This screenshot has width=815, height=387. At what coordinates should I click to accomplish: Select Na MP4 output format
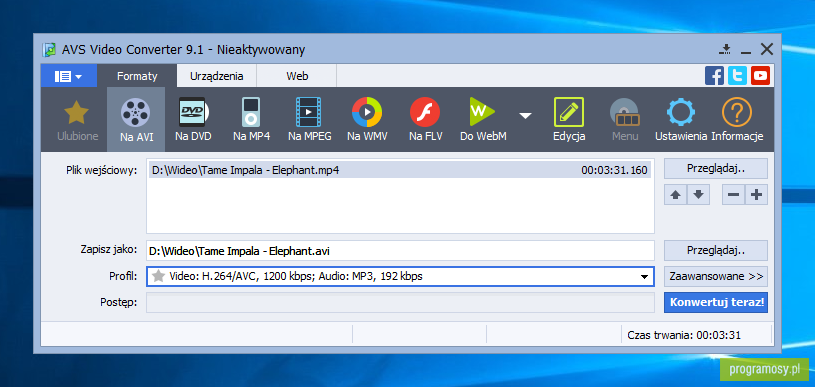coord(251,119)
